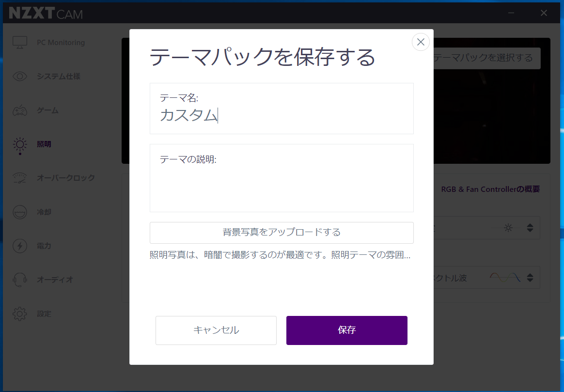Close the NZXT CAM window

tap(544, 13)
